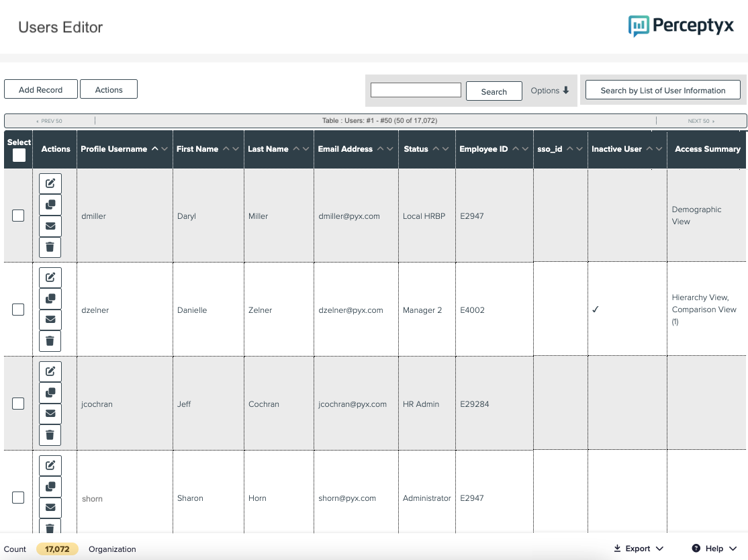This screenshot has width=748, height=560.
Task: Click the 17,072 count badge
Action: (57, 549)
